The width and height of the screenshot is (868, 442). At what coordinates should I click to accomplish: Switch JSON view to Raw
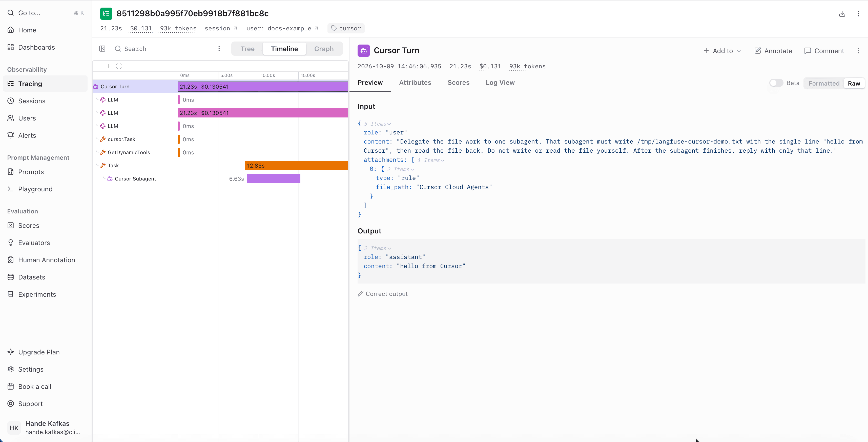[x=854, y=83]
